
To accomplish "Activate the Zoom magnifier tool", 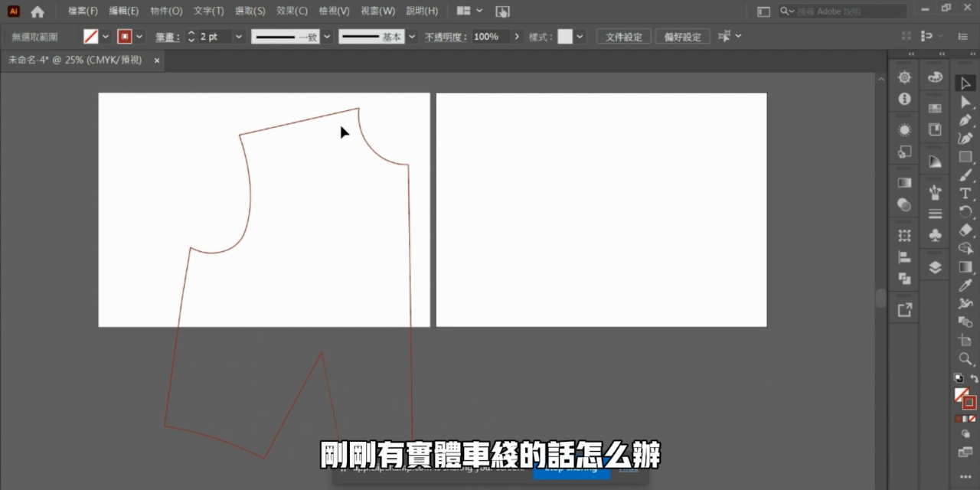I will [x=965, y=359].
